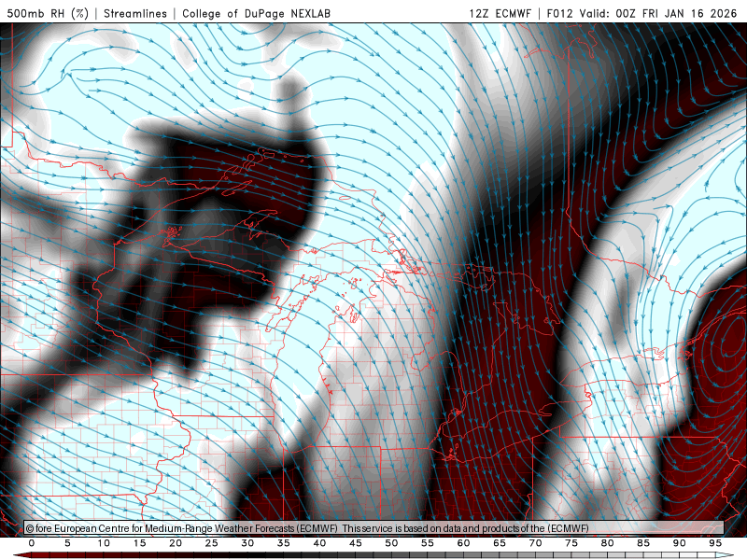Click the '10' value on the color scale
The height and width of the screenshot is (560, 747).
pyautogui.click(x=104, y=543)
